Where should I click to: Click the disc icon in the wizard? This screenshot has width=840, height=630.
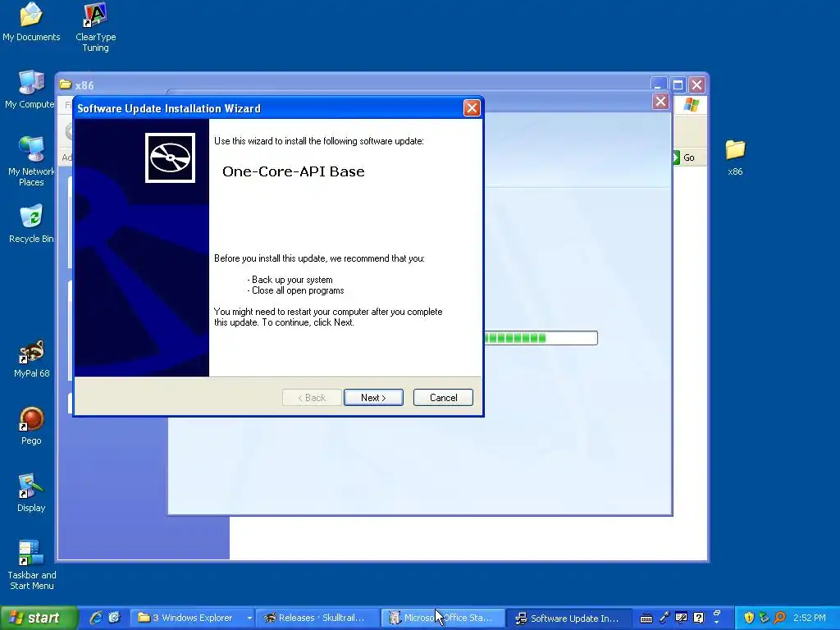(170, 157)
